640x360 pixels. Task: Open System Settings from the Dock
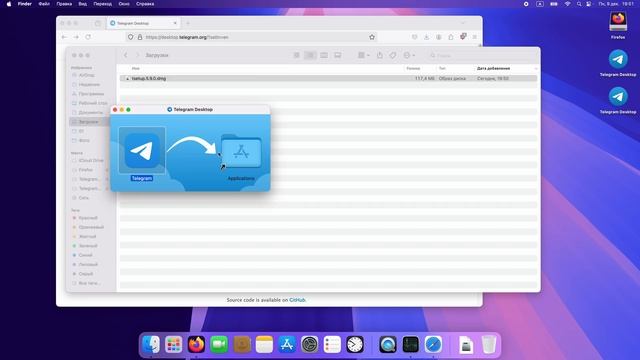(x=309, y=345)
